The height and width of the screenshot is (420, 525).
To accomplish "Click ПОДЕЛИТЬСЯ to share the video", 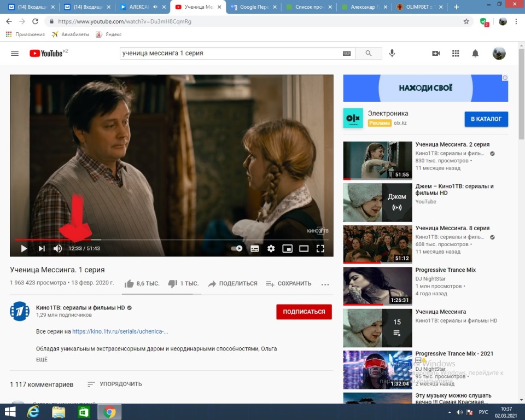I will [x=233, y=284].
